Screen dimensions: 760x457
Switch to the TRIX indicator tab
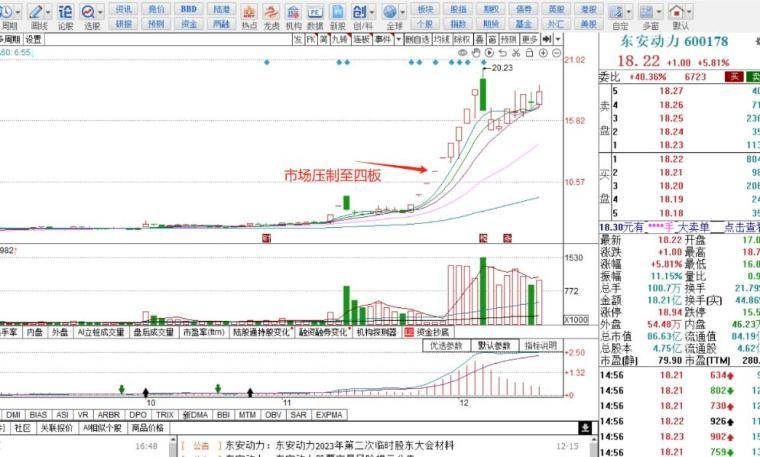tap(165, 415)
